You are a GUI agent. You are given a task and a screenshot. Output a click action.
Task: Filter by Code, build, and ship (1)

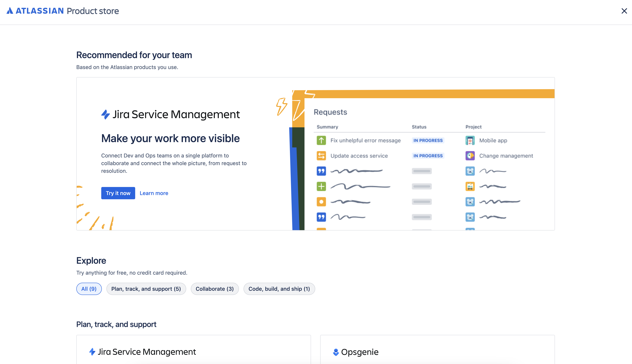coord(279,289)
